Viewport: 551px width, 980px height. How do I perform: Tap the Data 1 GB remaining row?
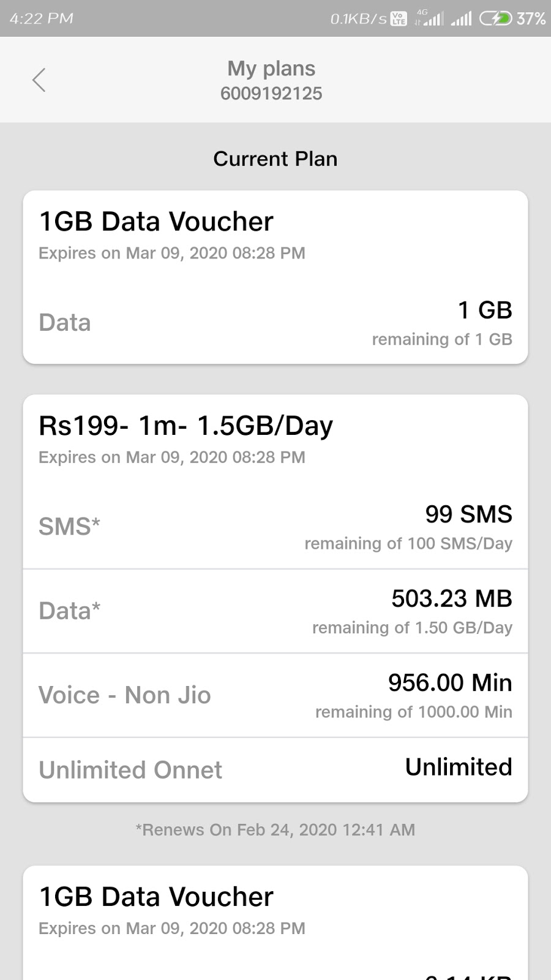pos(275,323)
